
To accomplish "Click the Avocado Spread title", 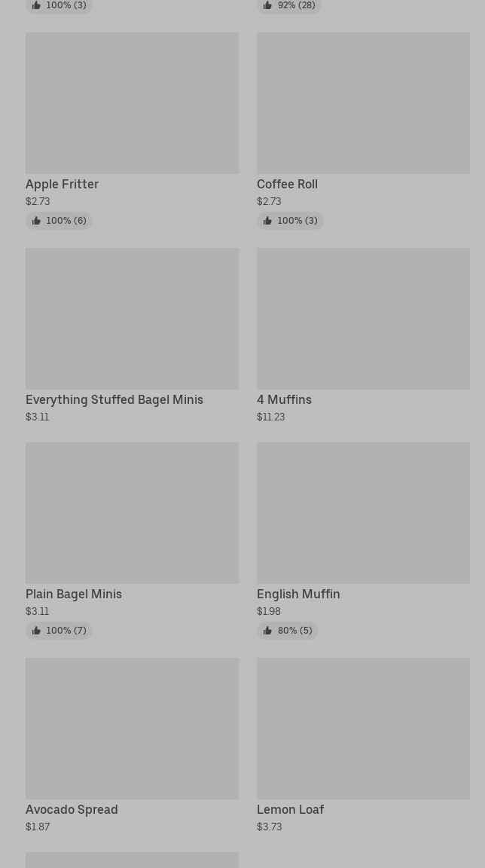I will [x=72, y=810].
